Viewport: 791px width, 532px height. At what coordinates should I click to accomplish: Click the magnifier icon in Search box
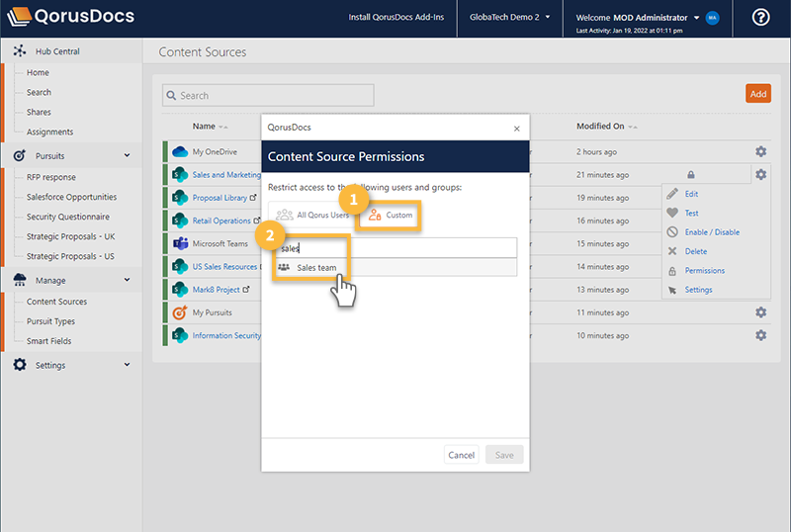171,95
